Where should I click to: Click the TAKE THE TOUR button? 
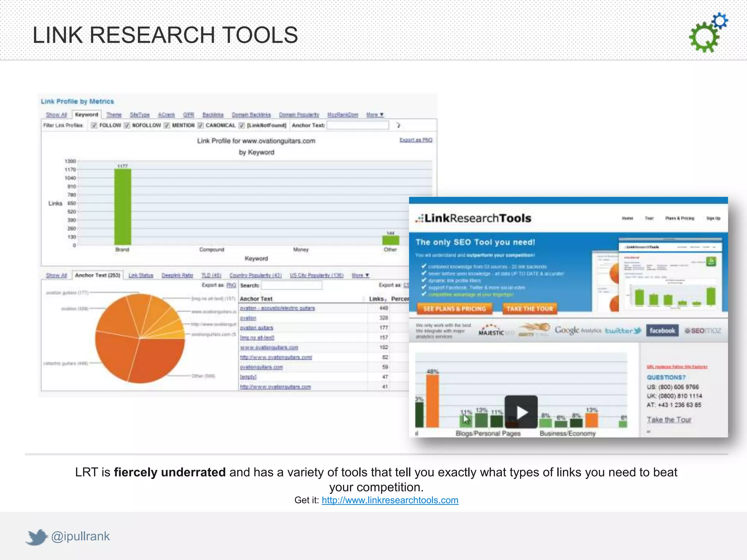(x=530, y=308)
